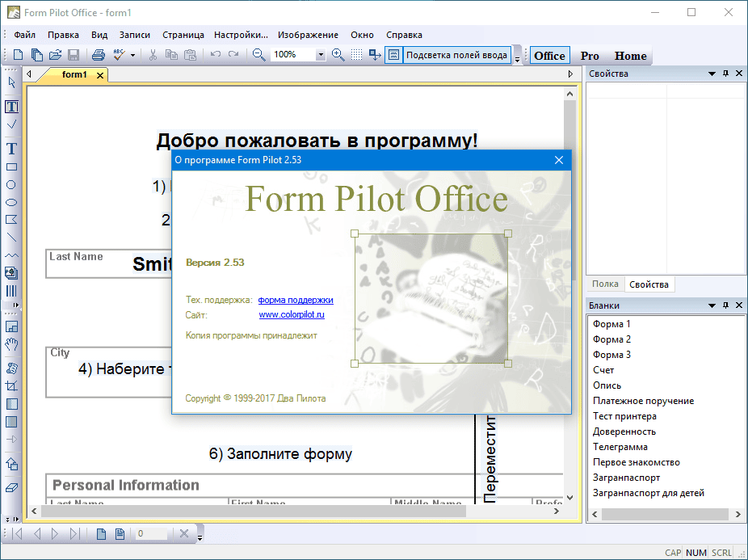Viewport: 748px width, 560px height.
Task: Select Платежное поручение in Бланки list
Action: 643,401
